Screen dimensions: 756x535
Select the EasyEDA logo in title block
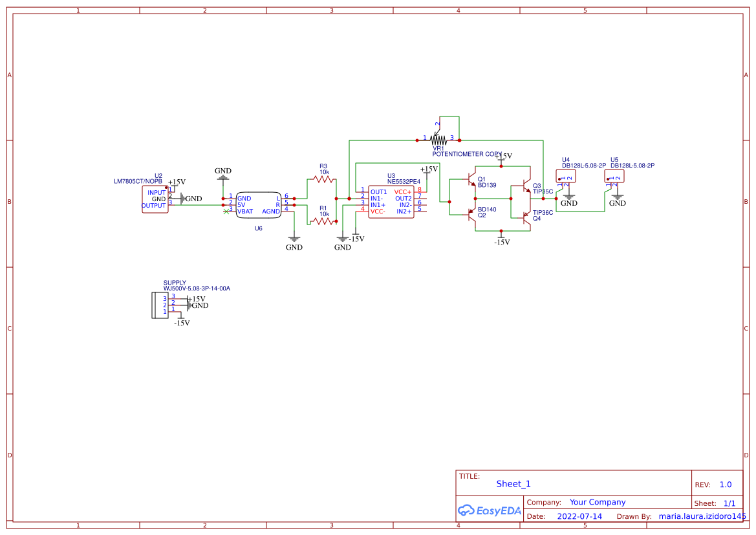click(x=489, y=510)
